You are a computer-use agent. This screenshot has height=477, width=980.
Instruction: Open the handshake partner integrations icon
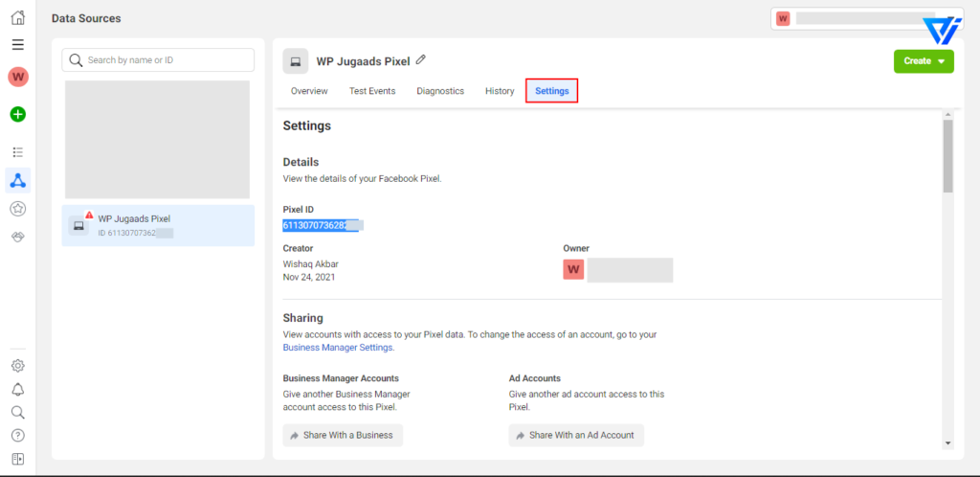(x=18, y=237)
